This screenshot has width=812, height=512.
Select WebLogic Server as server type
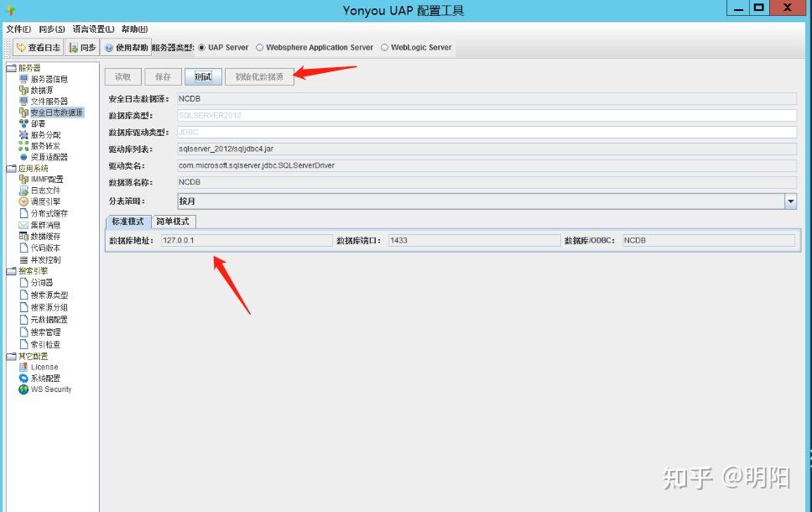(x=384, y=47)
